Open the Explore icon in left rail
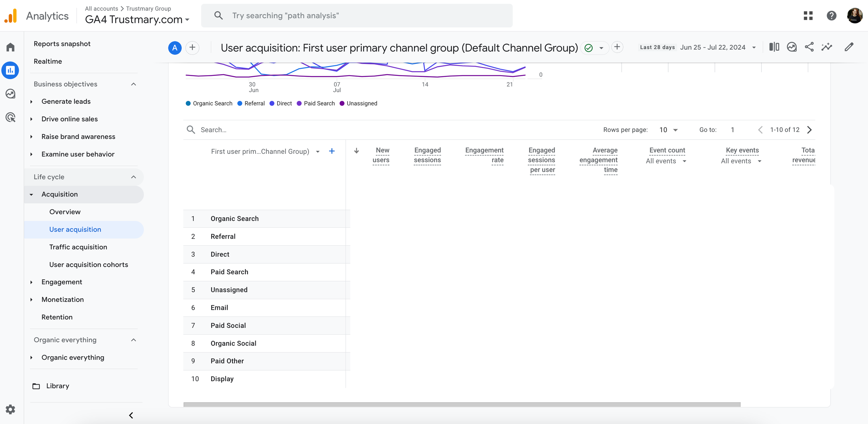This screenshot has width=868, height=424. [x=10, y=94]
